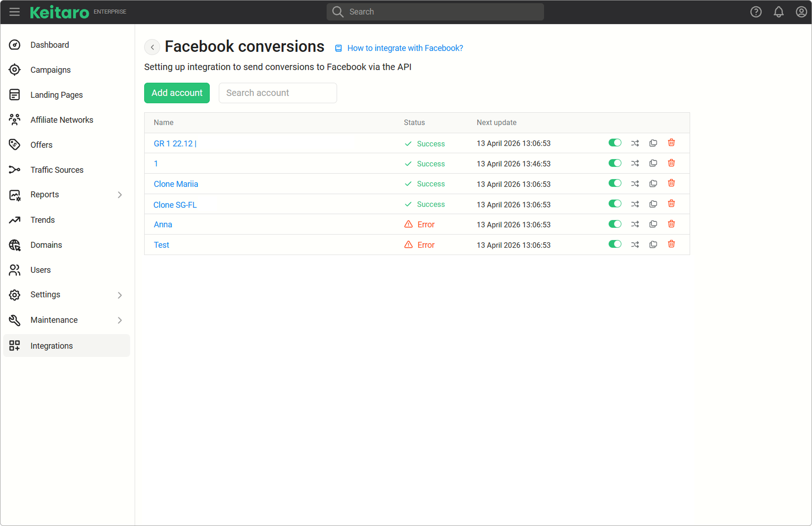Screen dimensions: 812x526
Task: Expand the Settings submenu
Action: tap(120, 295)
